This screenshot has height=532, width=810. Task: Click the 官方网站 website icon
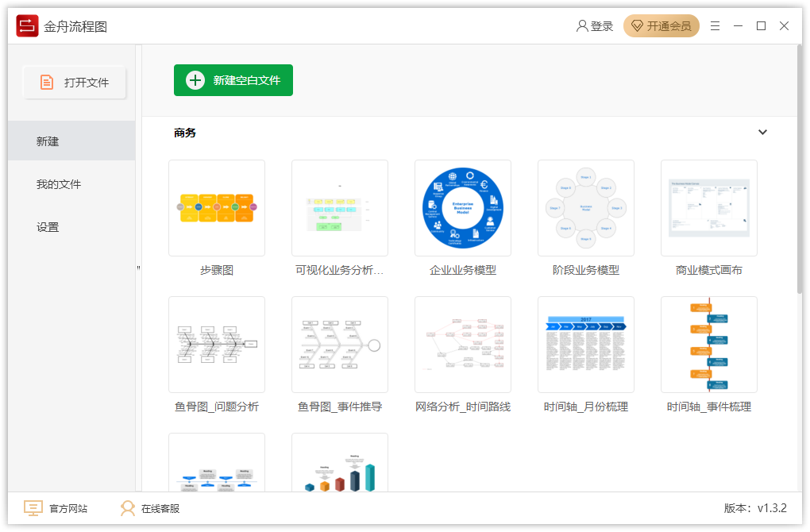pos(33,508)
